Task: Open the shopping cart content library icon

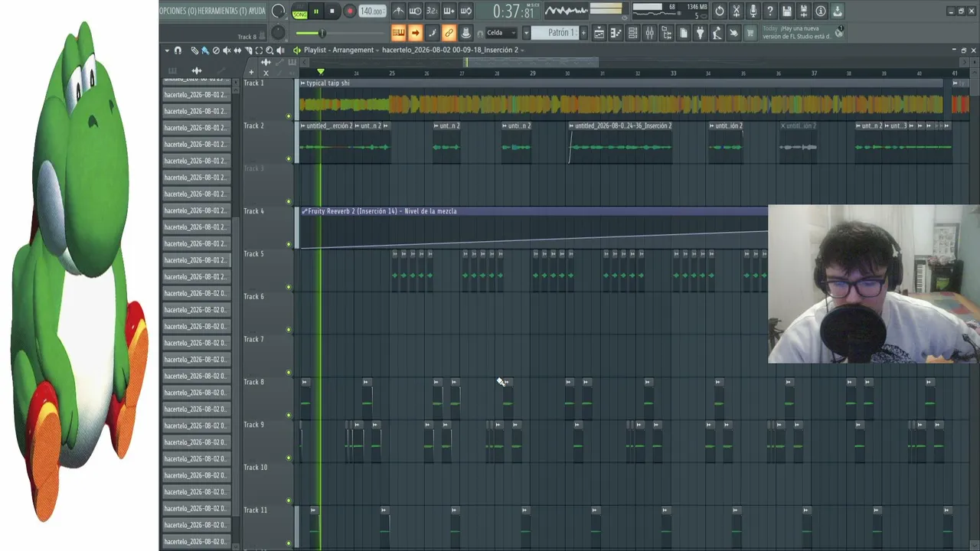Action: point(750,33)
